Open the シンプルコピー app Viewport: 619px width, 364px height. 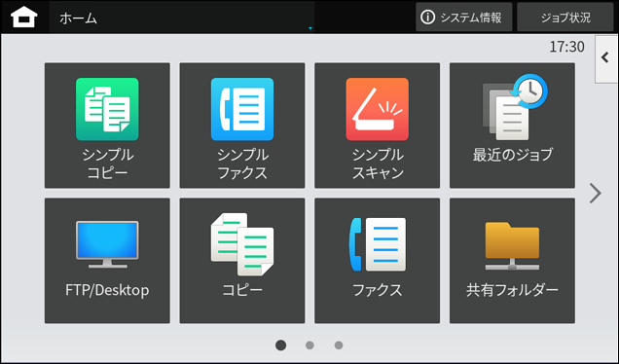point(107,126)
